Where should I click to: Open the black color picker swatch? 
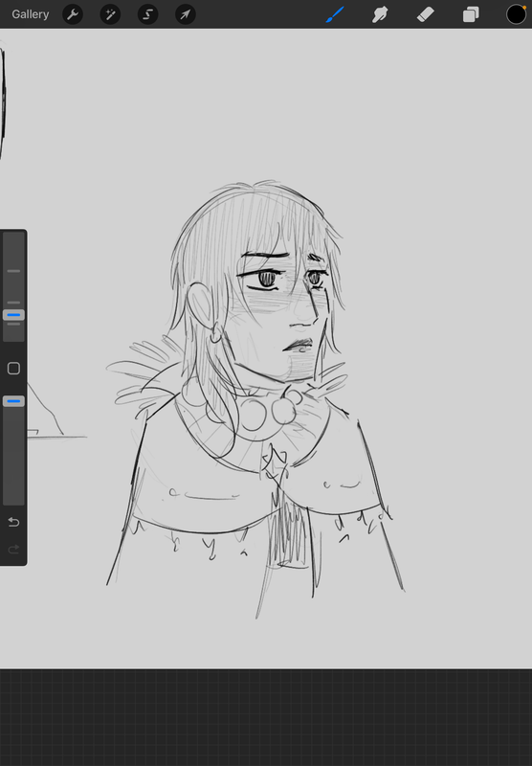tap(516, 14)
